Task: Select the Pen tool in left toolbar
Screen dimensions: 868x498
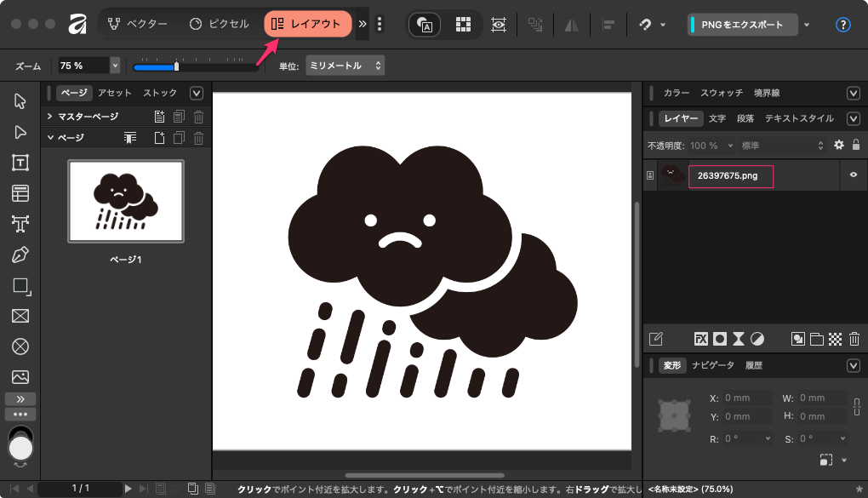Action: [20, 255]
